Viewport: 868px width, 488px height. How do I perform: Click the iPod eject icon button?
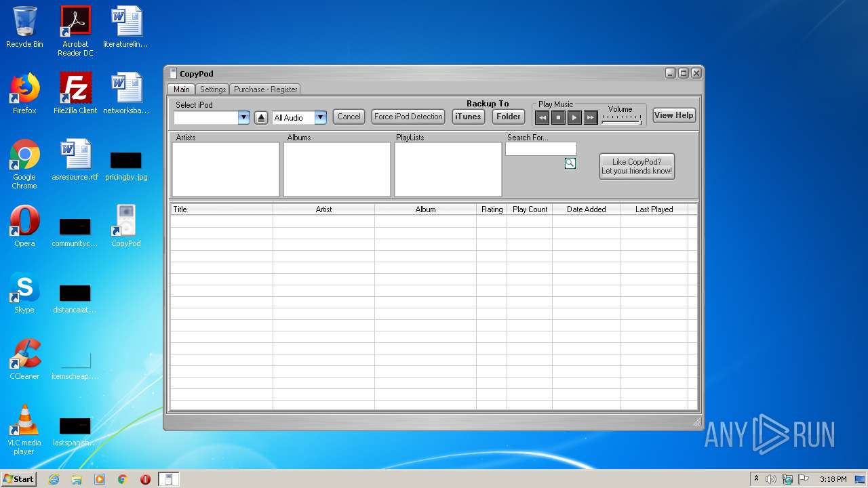point(261,118)
